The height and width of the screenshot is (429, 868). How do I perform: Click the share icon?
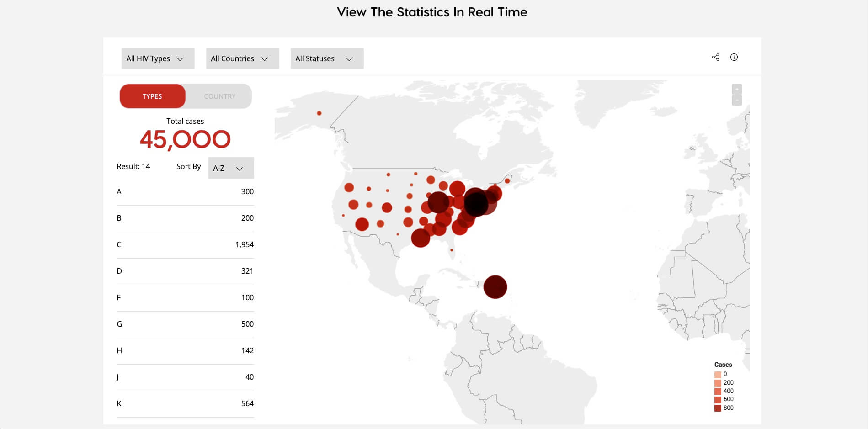coord(715,57)
